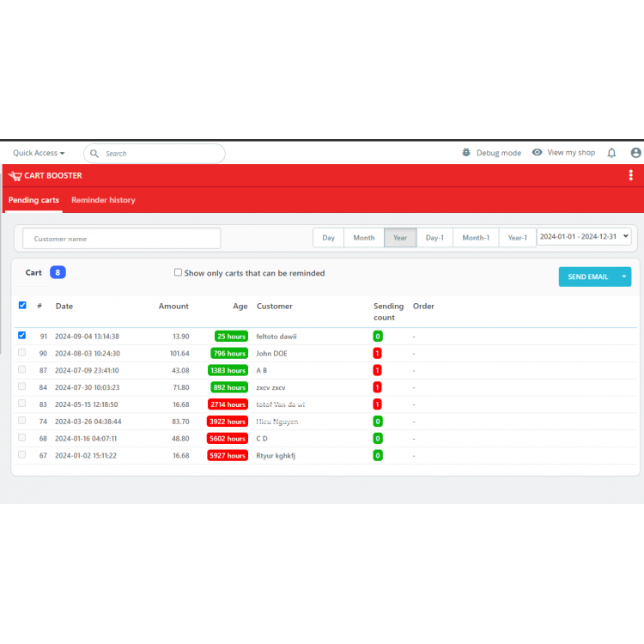
Task: Uncheck the checkbox for cart 91
Action: click(22, 336)
